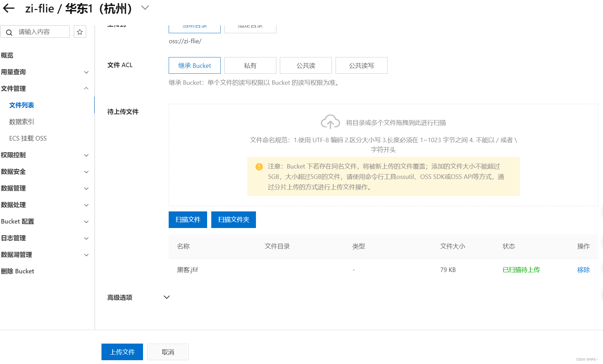Open 删除 Bucket in the sidebar
The image size is (603, 364).
(17, 271)
